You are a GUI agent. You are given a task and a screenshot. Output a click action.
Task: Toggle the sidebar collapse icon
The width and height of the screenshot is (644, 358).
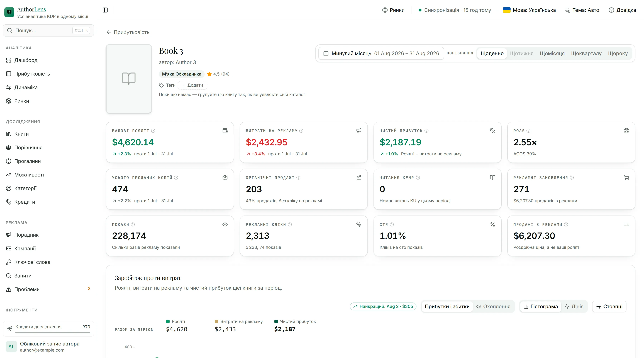[105, 10]
